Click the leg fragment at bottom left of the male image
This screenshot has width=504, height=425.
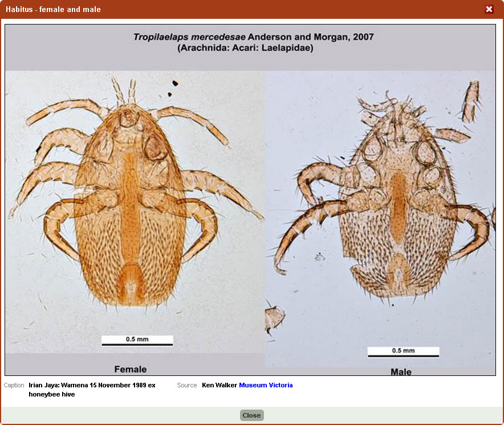click(x=275, y=318)
